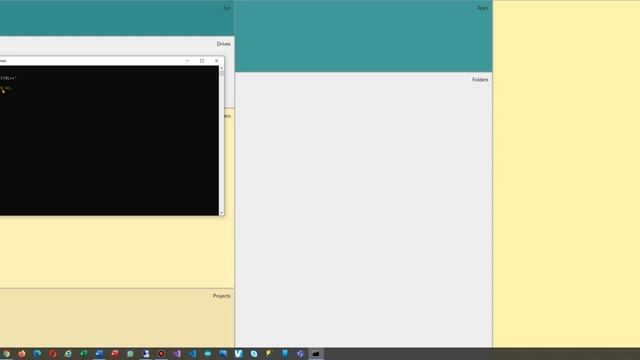Open the purple Teams taskbar icon
This screenshot has height=360, width=640.
click(300, 354)
